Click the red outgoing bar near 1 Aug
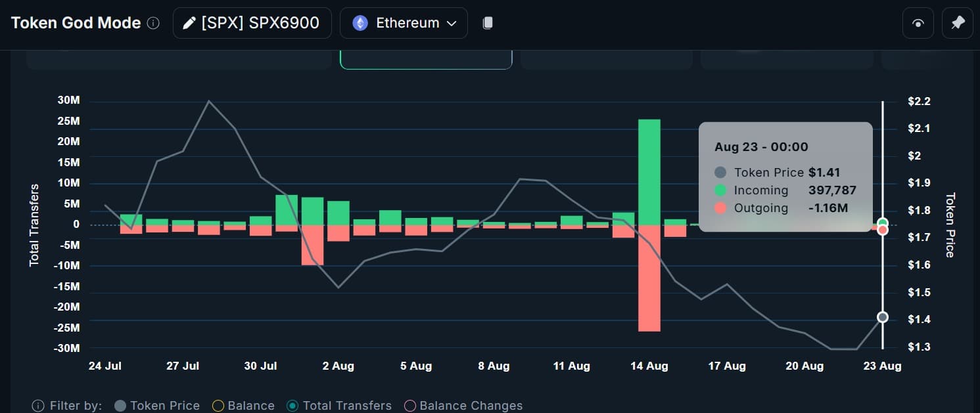This screenshot has height=413, width=980. (x=313, y=245)
